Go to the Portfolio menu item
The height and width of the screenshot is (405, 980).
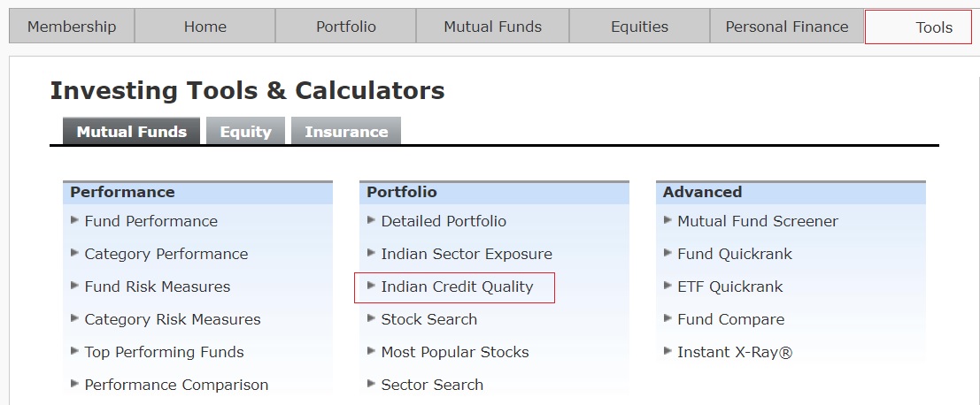coord(345,27)
